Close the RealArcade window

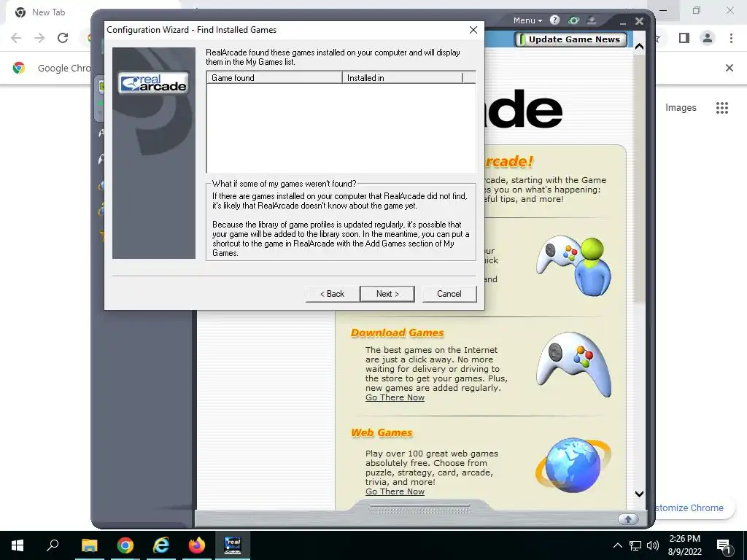(x=639, y=21)
